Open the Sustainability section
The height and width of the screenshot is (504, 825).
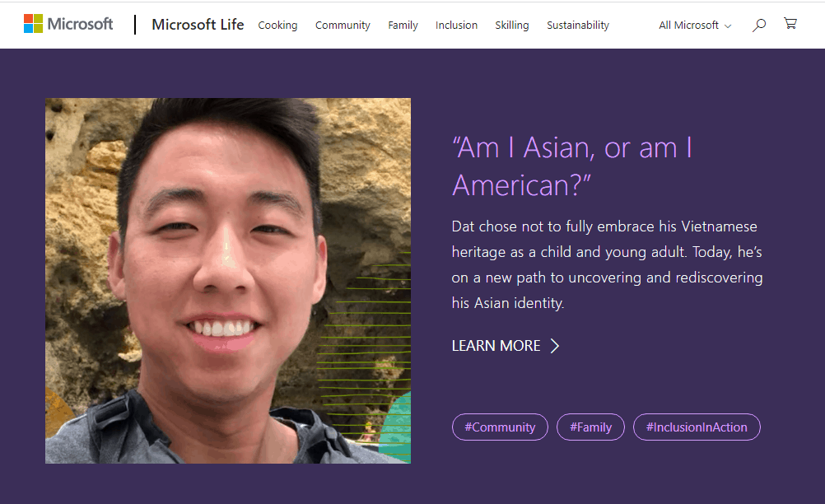point(577,26)
